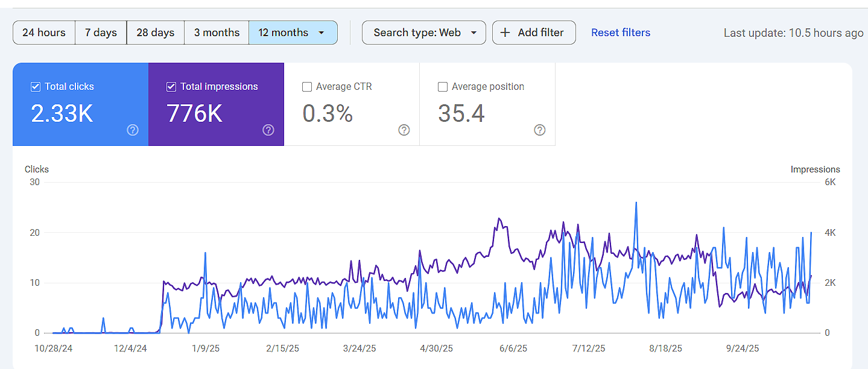Open the Search type: Web dropdown

(423, 33)
